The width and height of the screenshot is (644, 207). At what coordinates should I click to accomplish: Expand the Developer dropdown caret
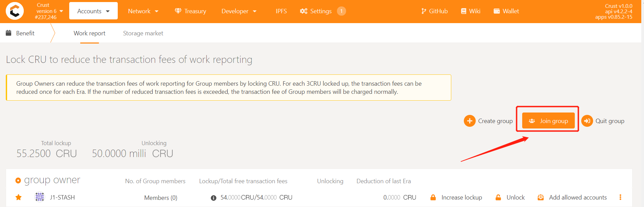[255, 11]
